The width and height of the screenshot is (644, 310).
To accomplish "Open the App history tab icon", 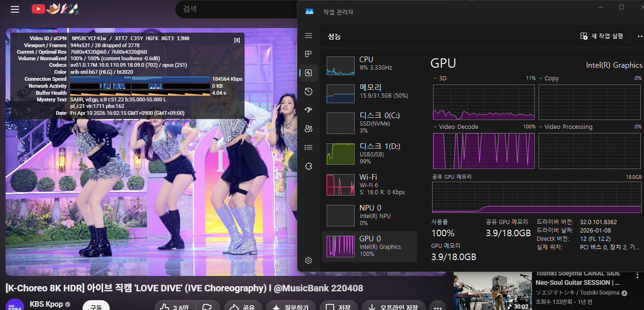I will [x=308, y=92].
